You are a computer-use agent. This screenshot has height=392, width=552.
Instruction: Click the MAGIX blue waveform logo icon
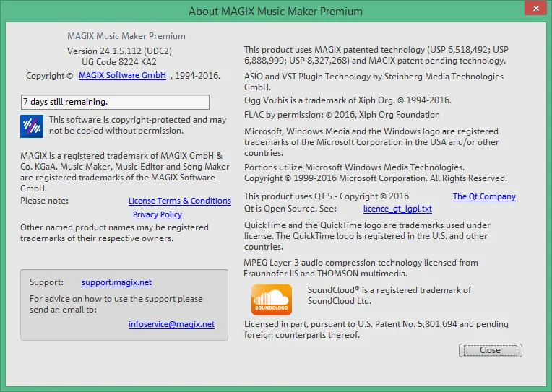(x=32, y=126)
